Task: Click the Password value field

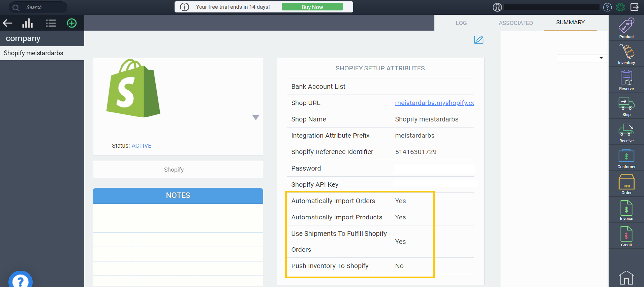Action: (x=434, y=169)
